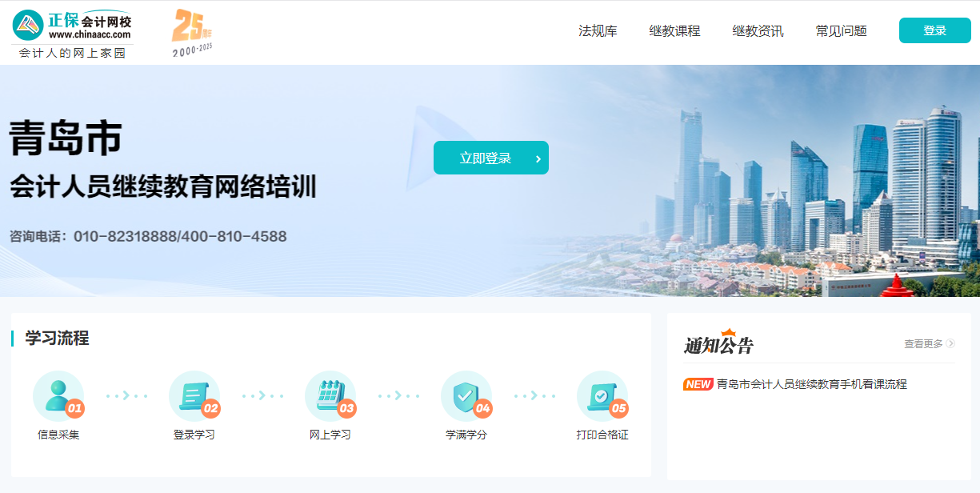Click the 学习流程 section heading

point(57,338)
